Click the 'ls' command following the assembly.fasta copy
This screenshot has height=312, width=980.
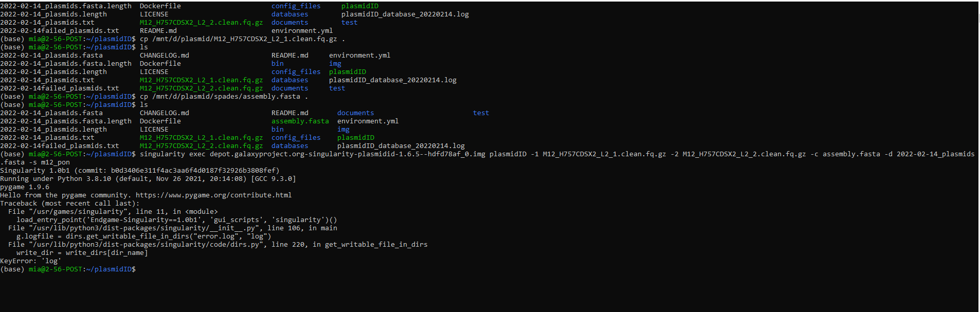click(144, 105)
